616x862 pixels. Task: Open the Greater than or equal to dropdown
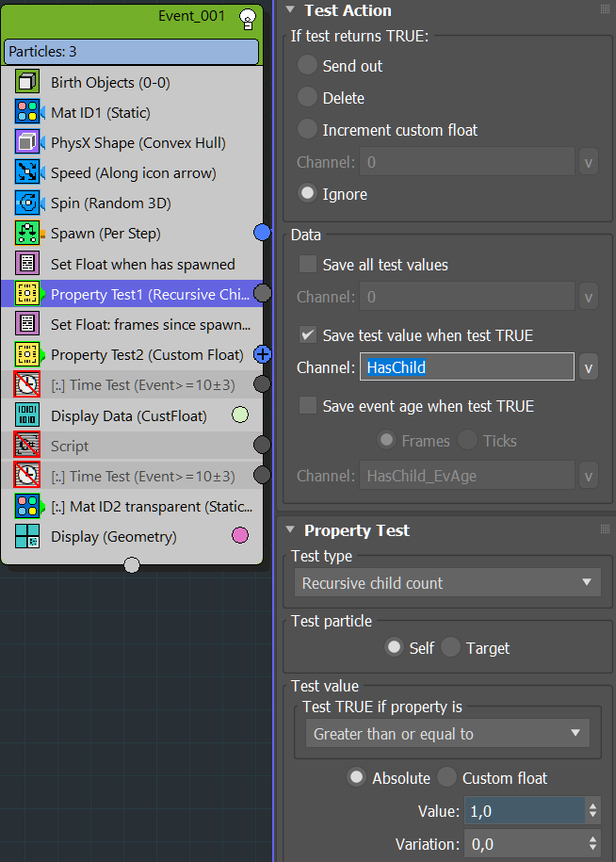coord(446,734)
